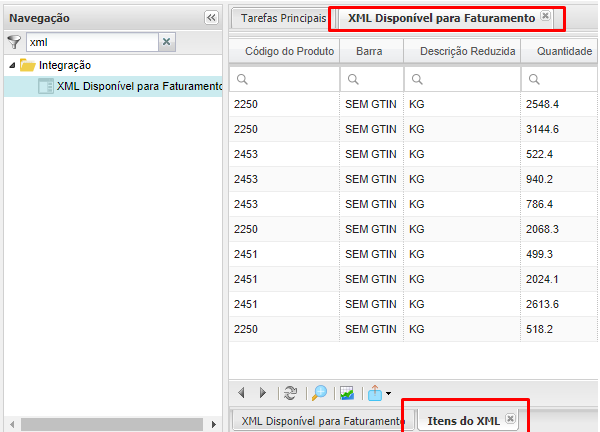The height and width of the screenshot is (432, 600).
Task: Sort by Descrição Reduzida column header
Action: pos(462,51)
